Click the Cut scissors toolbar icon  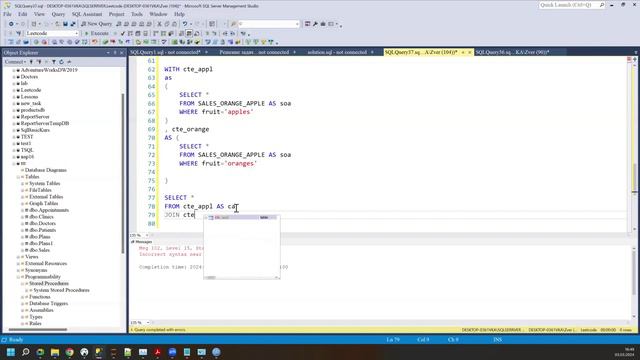pyautogui.click(x=160, y=24)
